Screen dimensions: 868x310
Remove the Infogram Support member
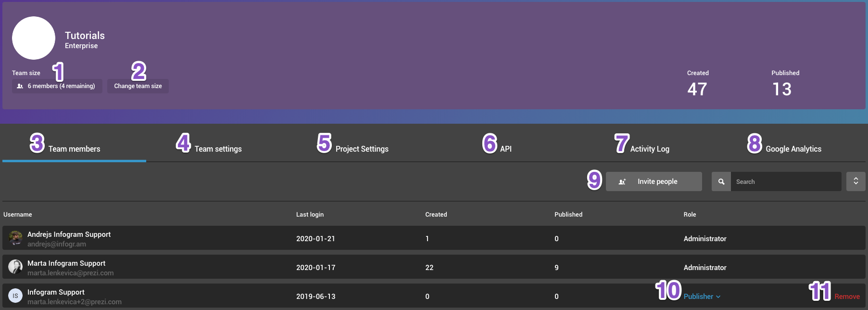pos(847,297)
